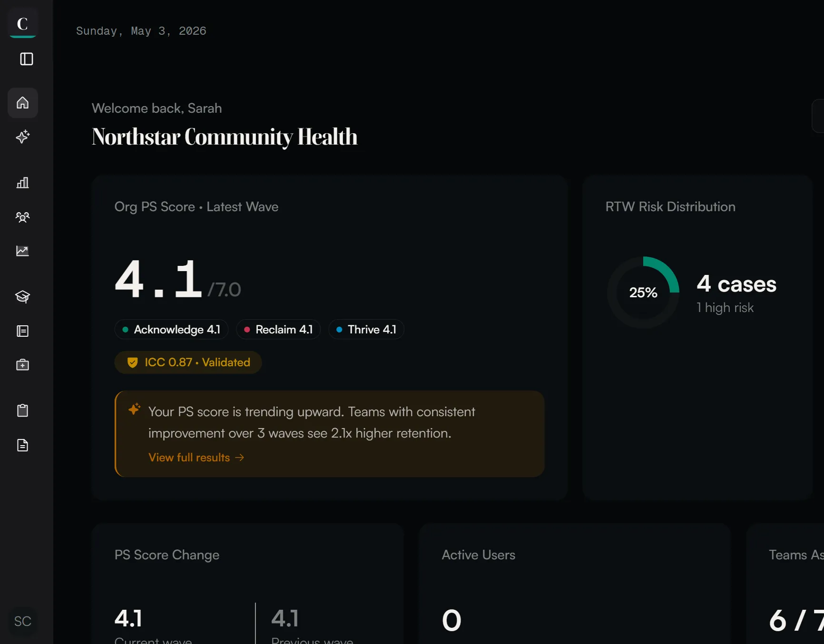The width and height of the screenshot is (824, 644).
Task: Click the Welcome back, Sarah text
Action: (157, 108)
